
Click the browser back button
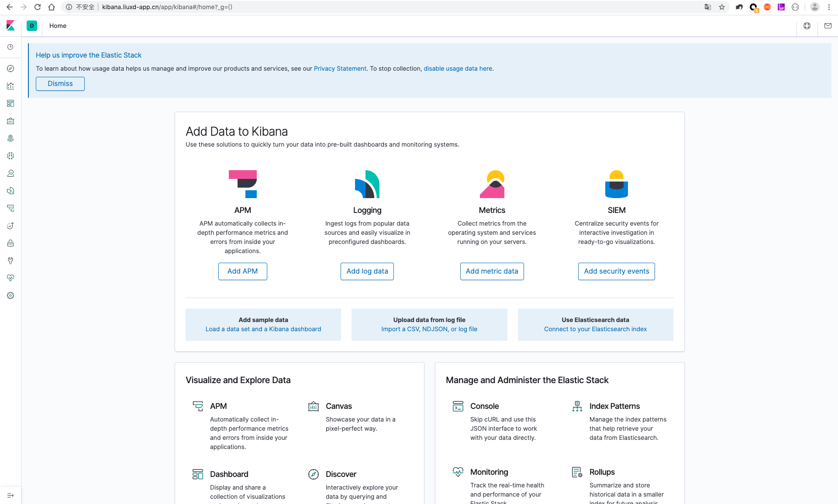point(10,7)
